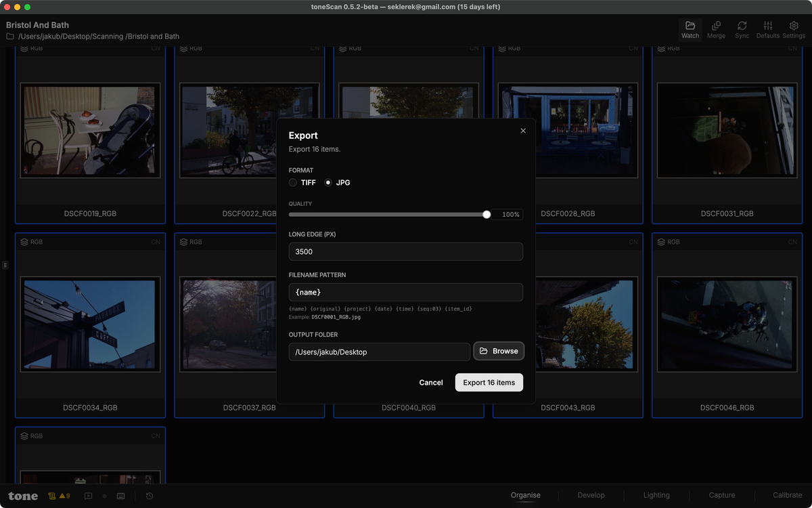
Task: Switch to the Organise tab
Action: tap(526, 495)
